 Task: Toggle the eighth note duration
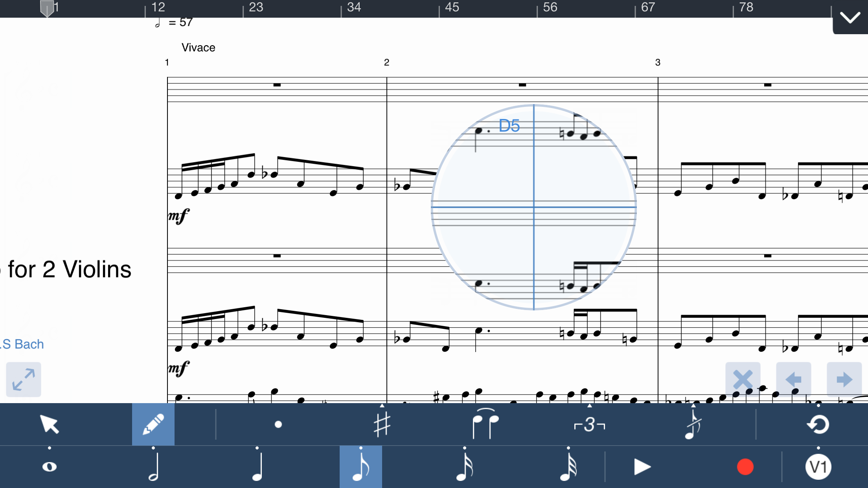[360, 467]
